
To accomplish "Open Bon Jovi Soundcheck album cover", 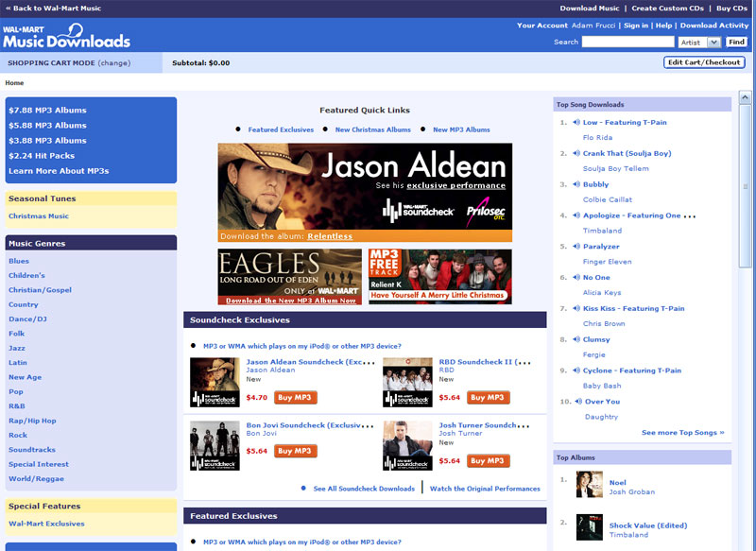I will pyautogui.click(x=215, y=446).
